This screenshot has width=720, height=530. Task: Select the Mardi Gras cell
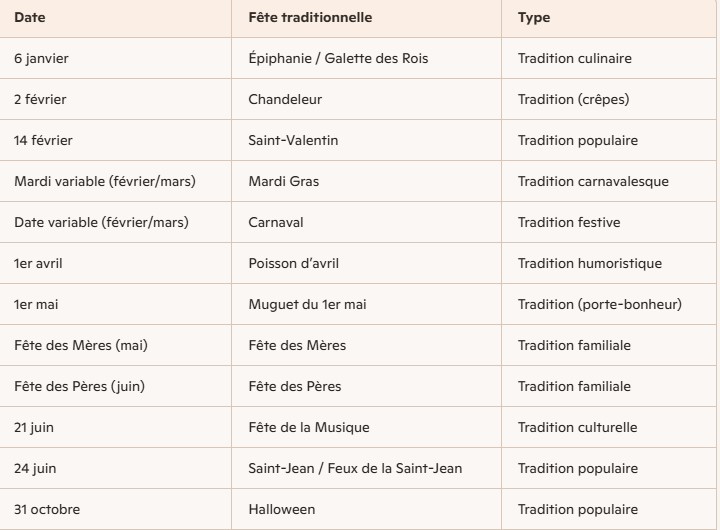[x=284, y=182]
